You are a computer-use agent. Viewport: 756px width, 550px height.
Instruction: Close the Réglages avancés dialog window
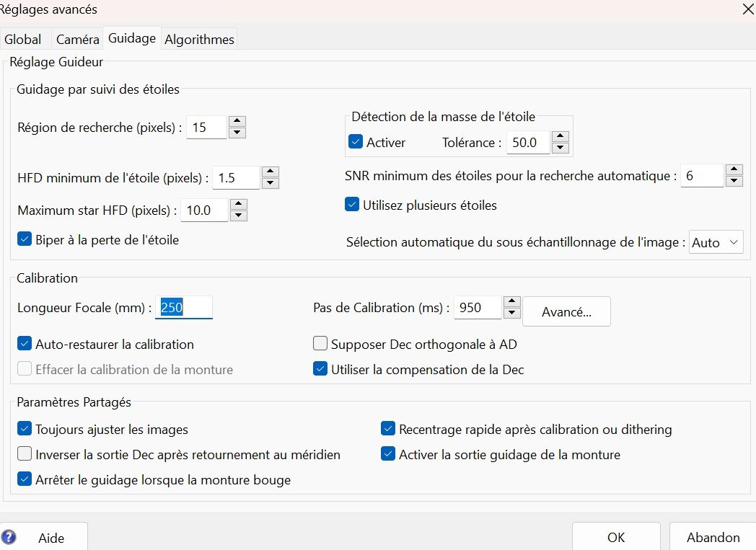pyautogui.click(x=747, y=9)
